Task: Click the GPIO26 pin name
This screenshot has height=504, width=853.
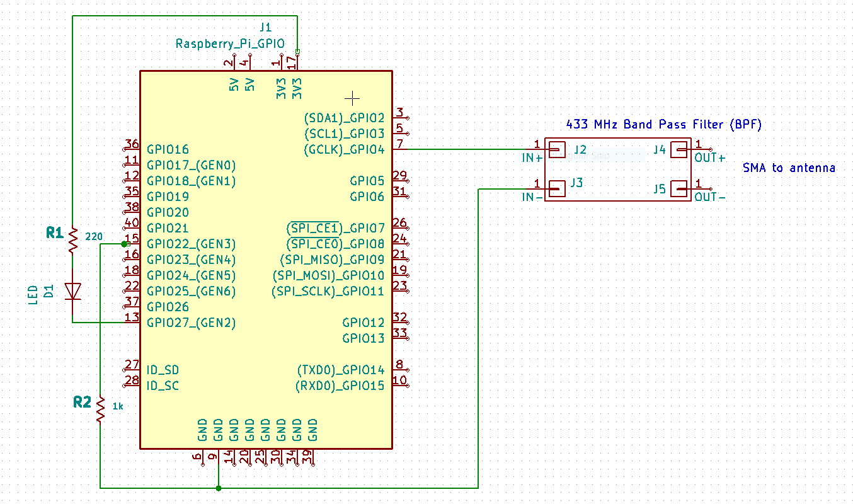Action: [x=168, y=307]
